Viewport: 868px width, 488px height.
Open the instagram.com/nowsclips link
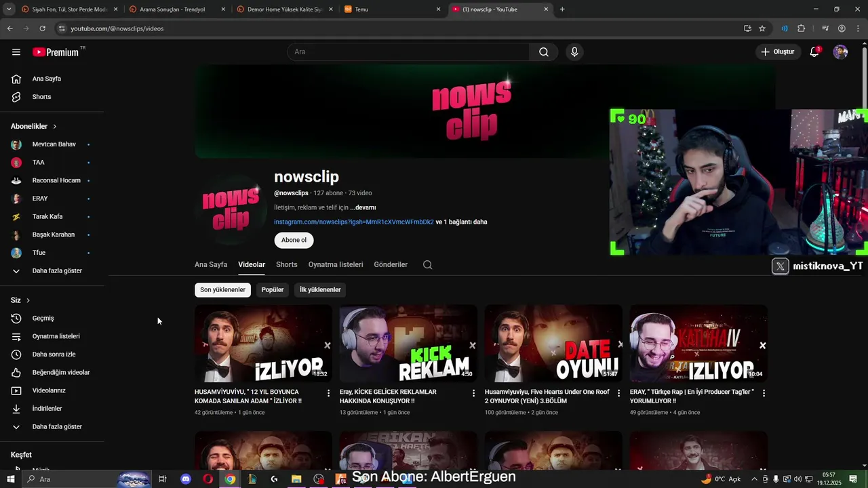[x=353, y=222]
